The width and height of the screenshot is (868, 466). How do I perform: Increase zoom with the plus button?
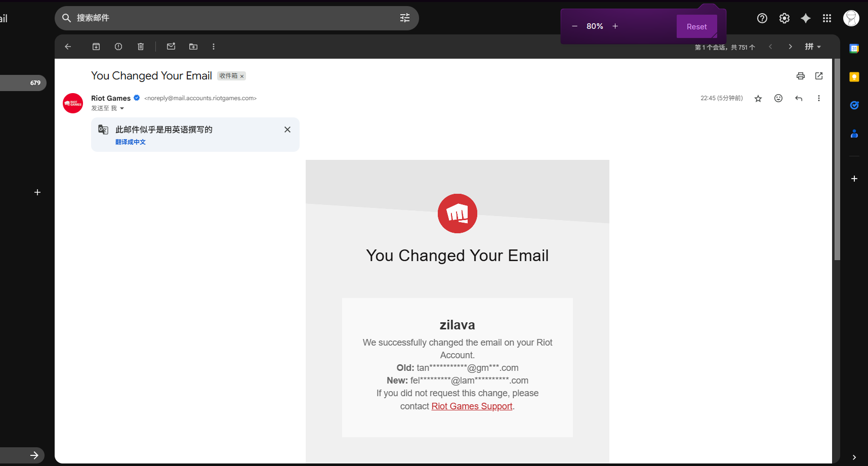[615, 26]
